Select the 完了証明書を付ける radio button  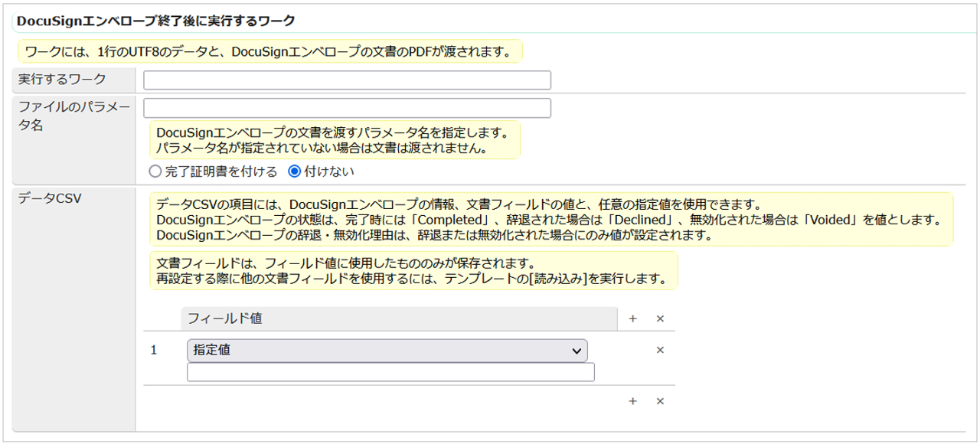coord(155,171)
